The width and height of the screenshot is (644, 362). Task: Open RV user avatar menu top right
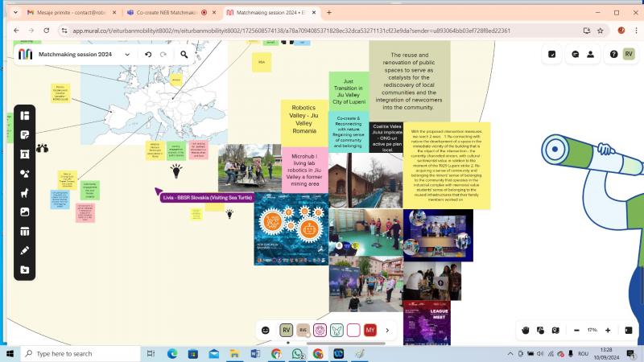[x=629, y=54]
